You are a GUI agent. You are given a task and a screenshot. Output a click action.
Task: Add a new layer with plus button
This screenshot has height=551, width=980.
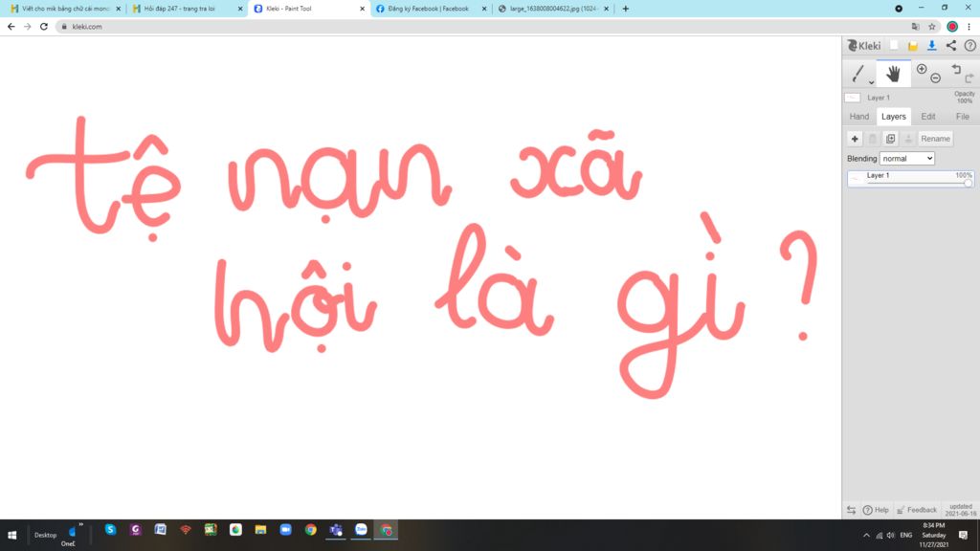pos(855,139)
